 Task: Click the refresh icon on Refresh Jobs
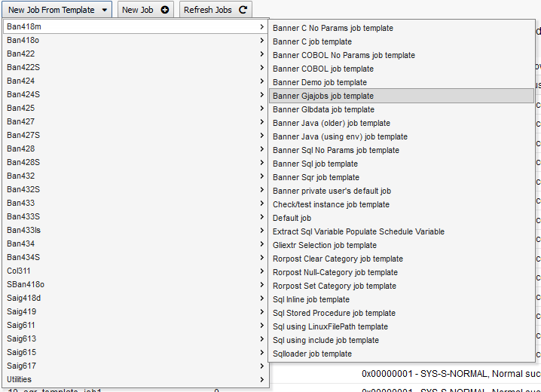click(242, 10)
